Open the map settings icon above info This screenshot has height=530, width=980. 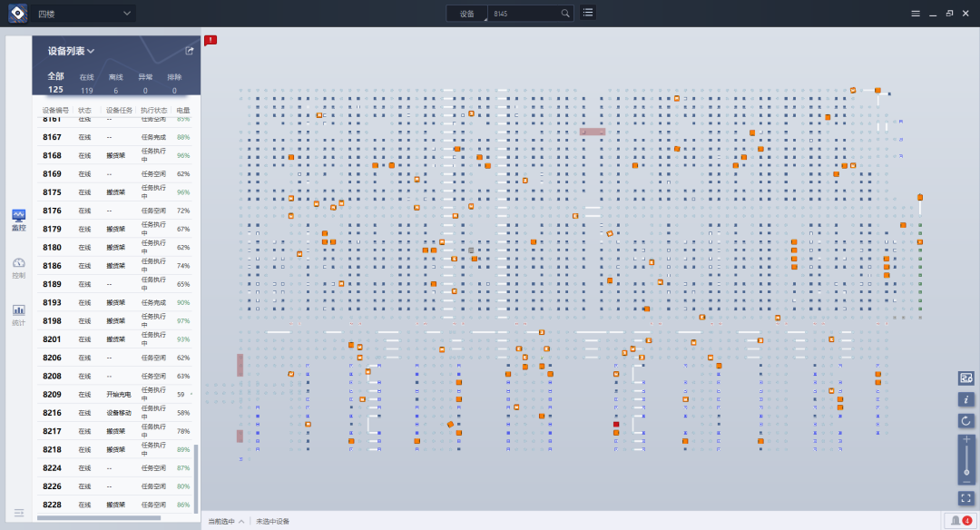click(966, 378)
